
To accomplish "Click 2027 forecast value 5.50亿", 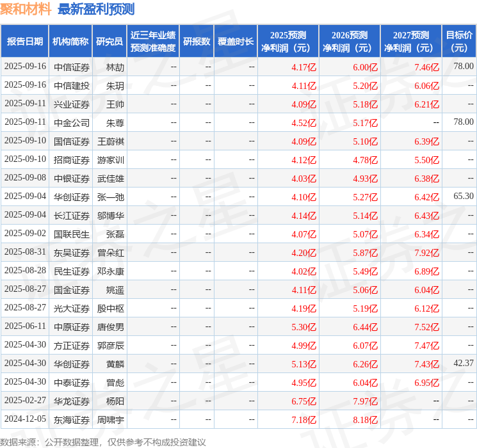I will [427, 160].
